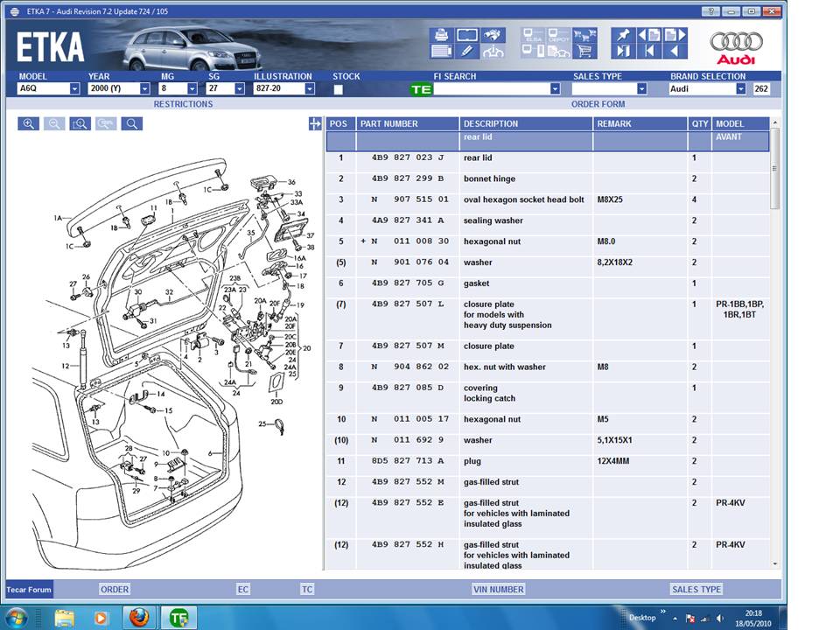This screenshot has height=630, width=840.
Task: Select part number 4B9 827 552 M
Action: tap(409, 482)
